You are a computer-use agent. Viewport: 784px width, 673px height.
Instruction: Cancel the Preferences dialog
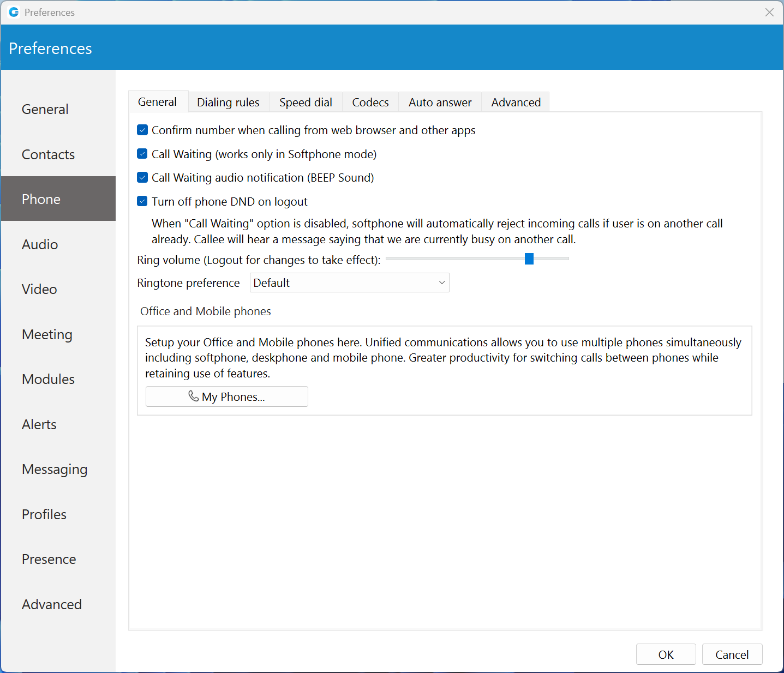click(x=732, y=654)
